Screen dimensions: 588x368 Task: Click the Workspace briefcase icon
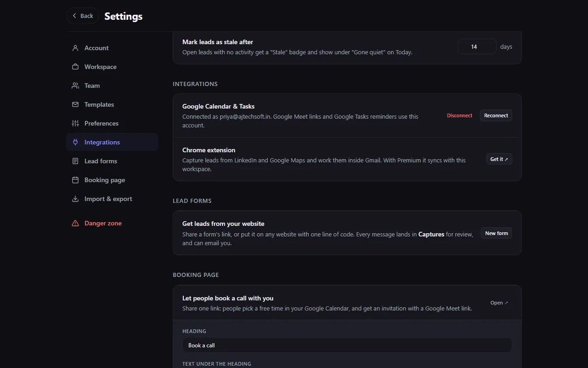[x=75, y=67]
